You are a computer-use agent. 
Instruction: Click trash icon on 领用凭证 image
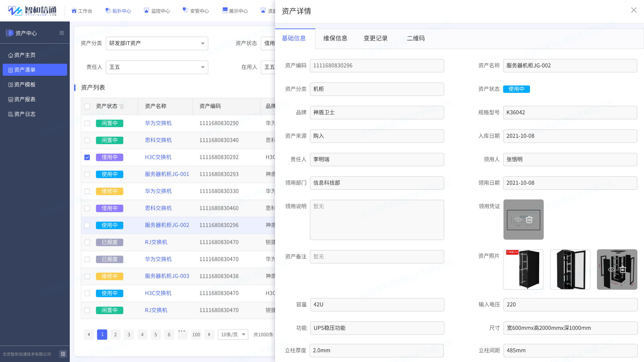point(529,220)
